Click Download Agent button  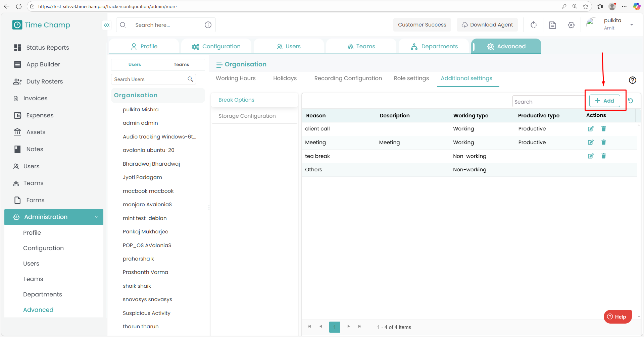click(x=487, y=25)
